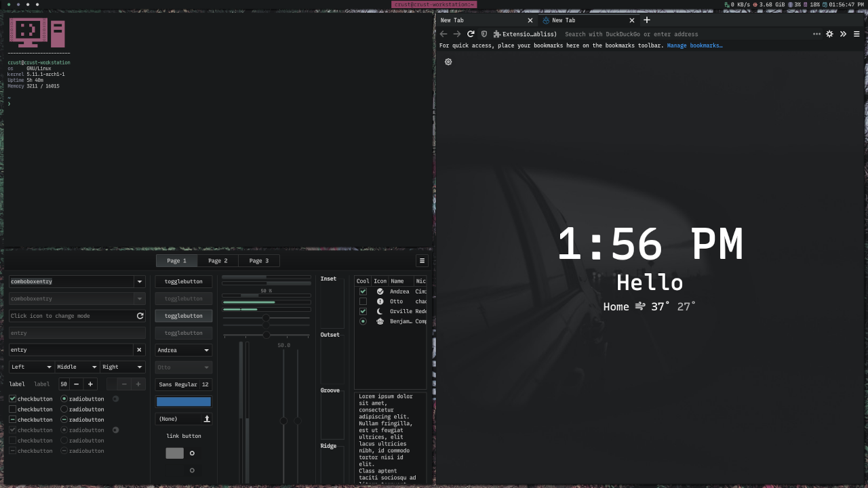The width and height of the screenshot is (868, 488).
Task: Switch to the Page 2 tab
Action: point(218,261)
